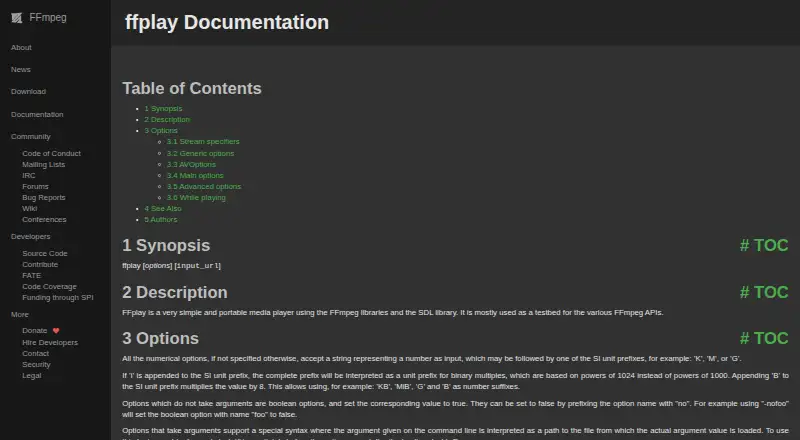Click # anchor beside Options heading
The width and height of the screenshot is (800, 440).
[745, 338]
